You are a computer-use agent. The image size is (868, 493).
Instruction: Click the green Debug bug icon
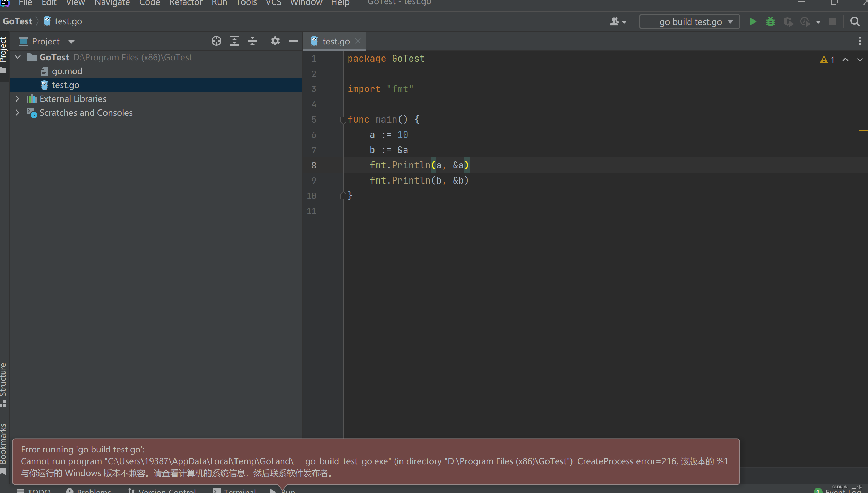[770, 22]
